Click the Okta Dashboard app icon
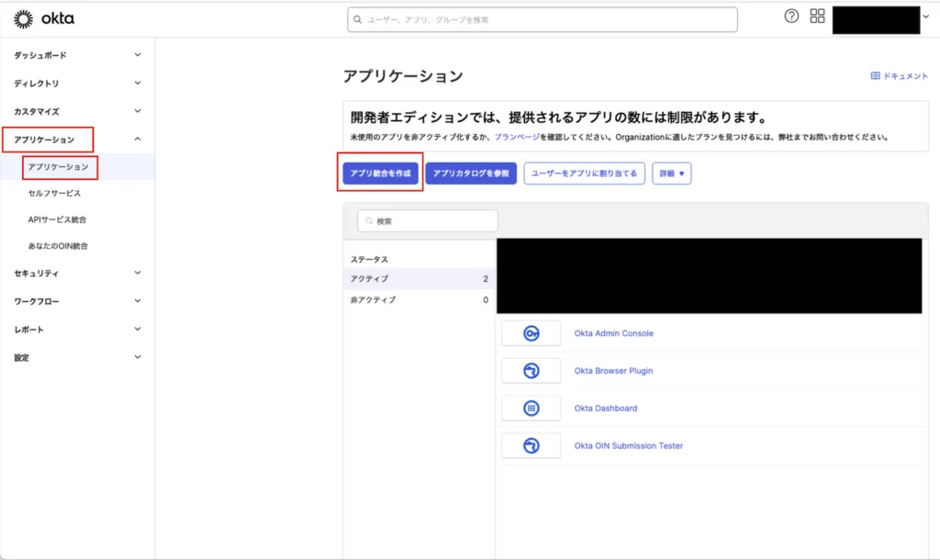940x560 pixels. click(532, 409)
